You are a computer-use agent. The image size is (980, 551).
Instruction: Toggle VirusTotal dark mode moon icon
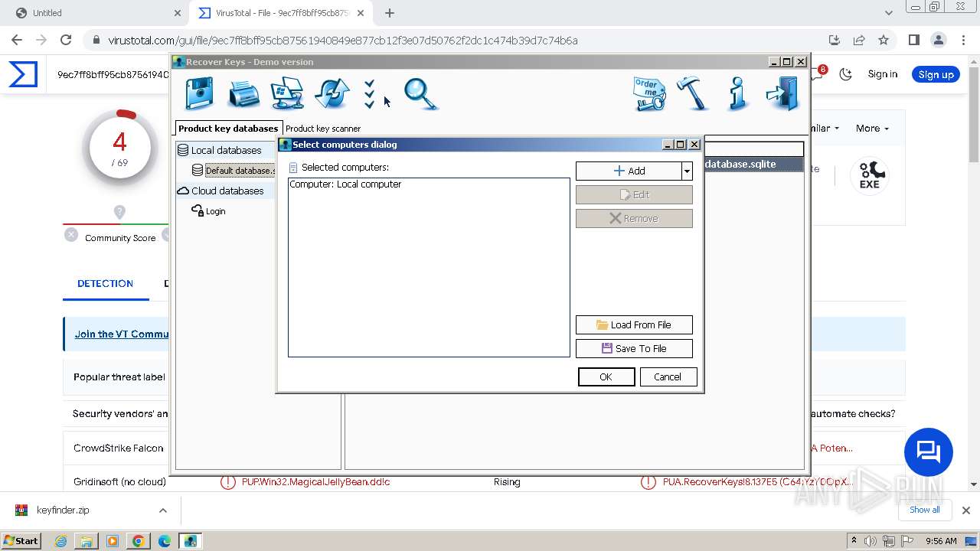point(846,74)
